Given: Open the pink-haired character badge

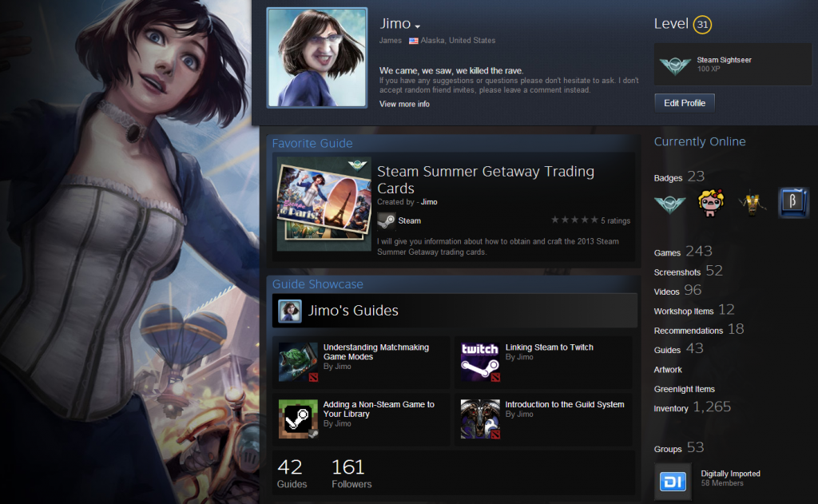Looking at the screenshot, I should tap(711, 204).
